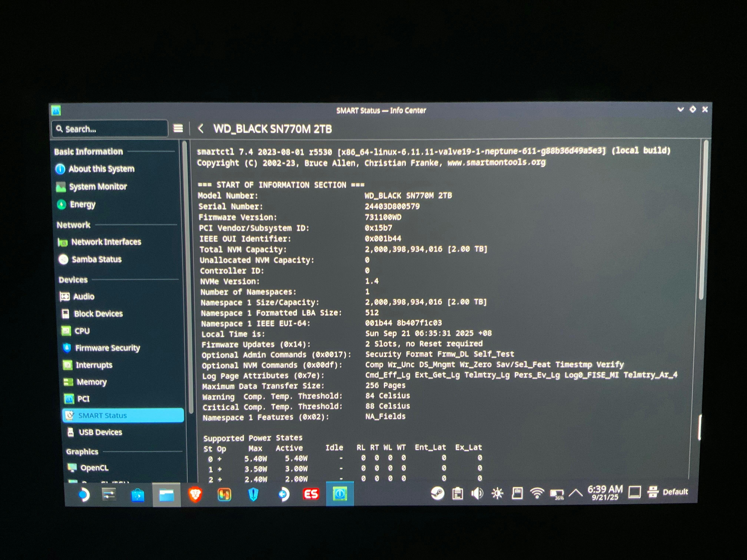Click the Serial Number value 24403D800579

coord(392,207)
